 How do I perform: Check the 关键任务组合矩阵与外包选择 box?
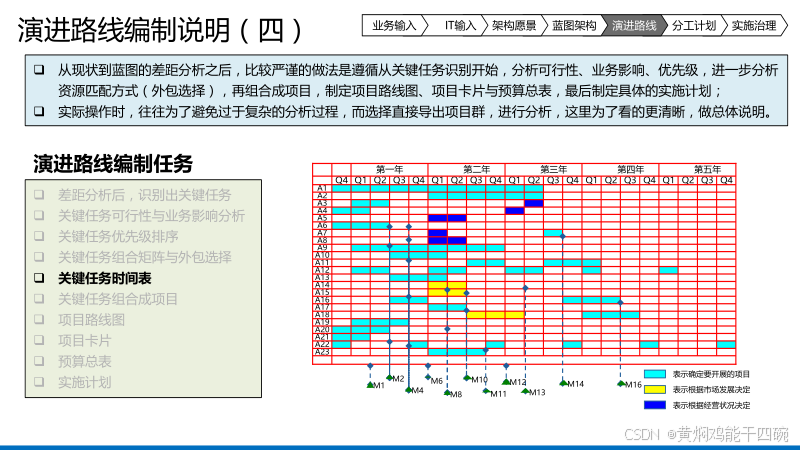(x=39, y=257)
